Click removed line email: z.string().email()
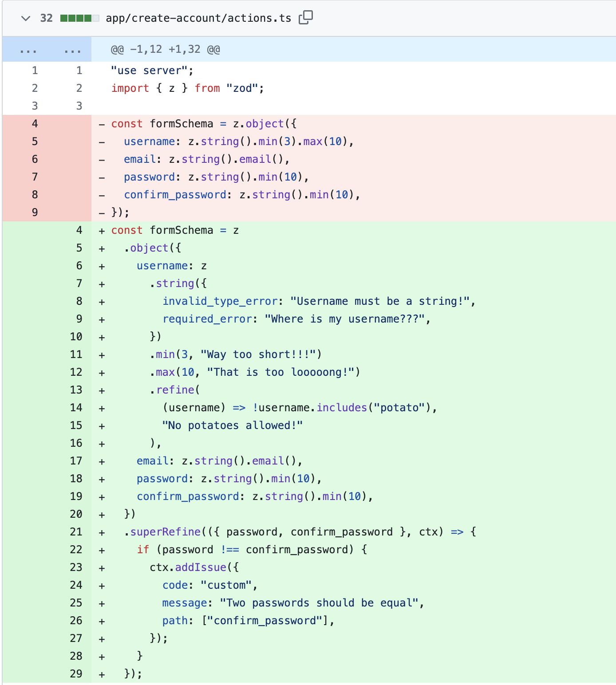The height and width of the screenshot is (685, 616). (x=207, y=159)
